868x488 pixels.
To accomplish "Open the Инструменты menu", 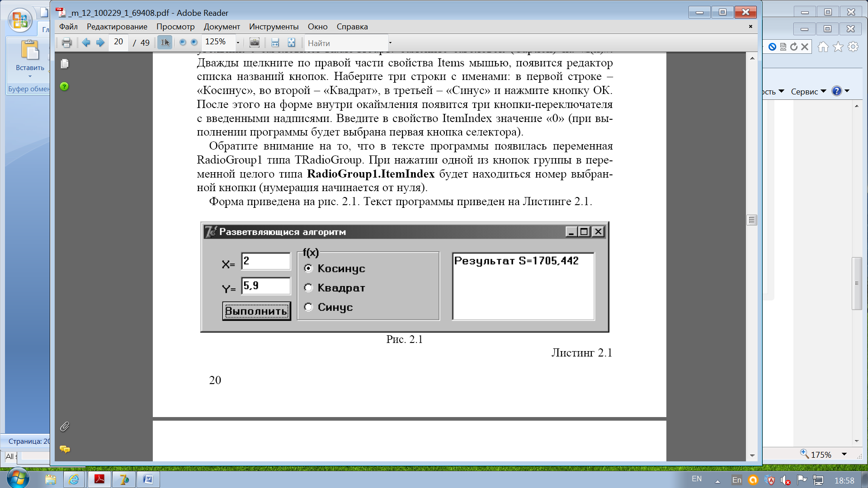I will [x=274, y=26].
